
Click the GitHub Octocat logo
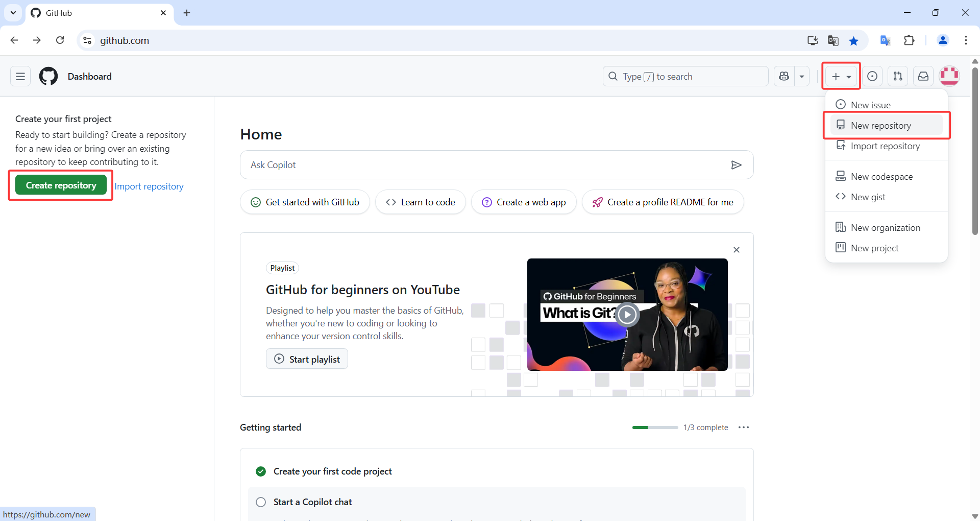coord(48,76)
